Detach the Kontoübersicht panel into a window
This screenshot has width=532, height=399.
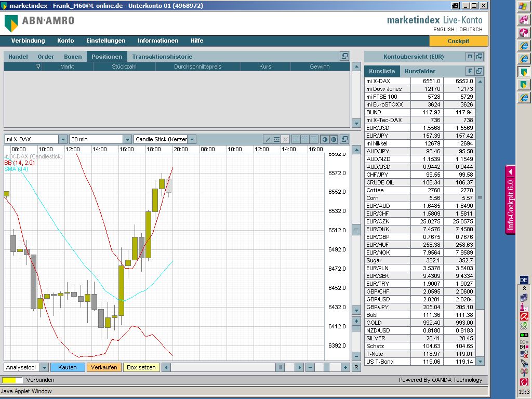pyautogui.click(x=479, y=57)
